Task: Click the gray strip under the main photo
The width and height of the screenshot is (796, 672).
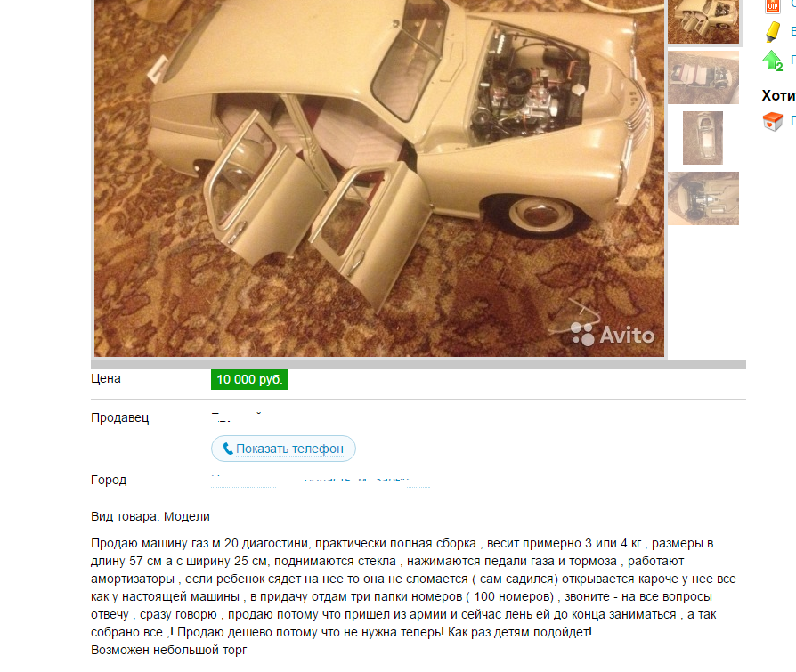Action: [x=418, y=364]
